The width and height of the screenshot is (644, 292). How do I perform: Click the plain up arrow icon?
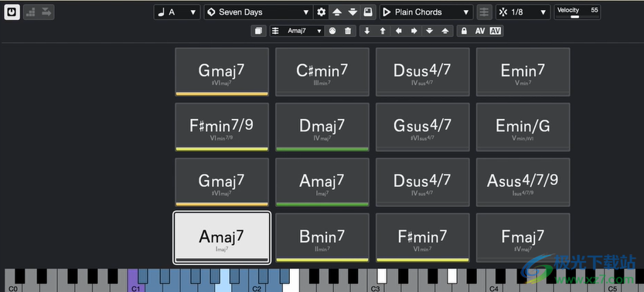(383, 31)
